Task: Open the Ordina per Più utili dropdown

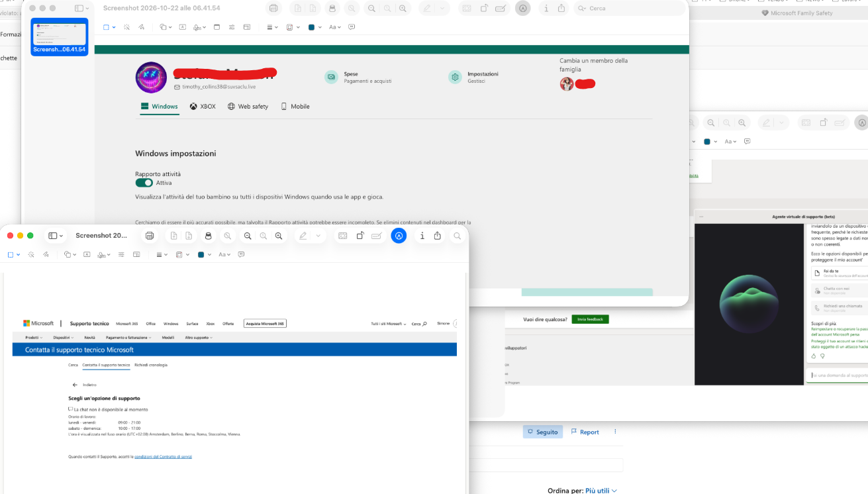Action: [601, 491]
